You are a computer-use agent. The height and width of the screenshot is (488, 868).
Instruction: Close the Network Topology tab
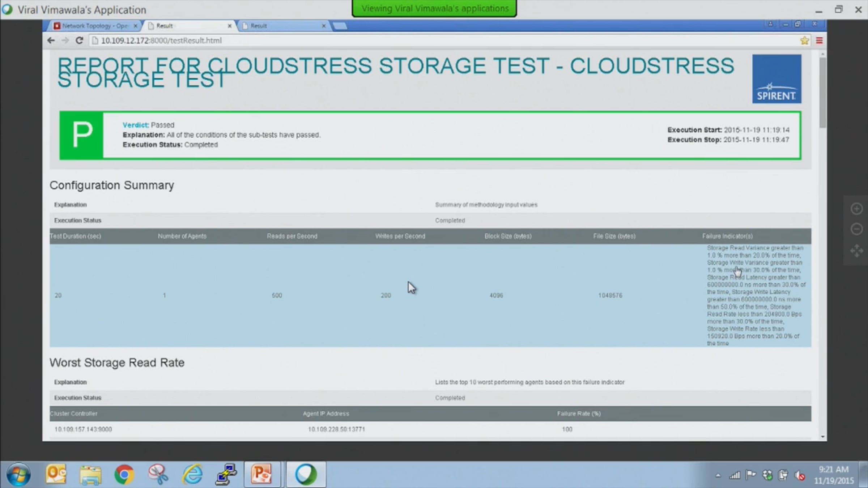pyautogui.click(x=135, y=26)
